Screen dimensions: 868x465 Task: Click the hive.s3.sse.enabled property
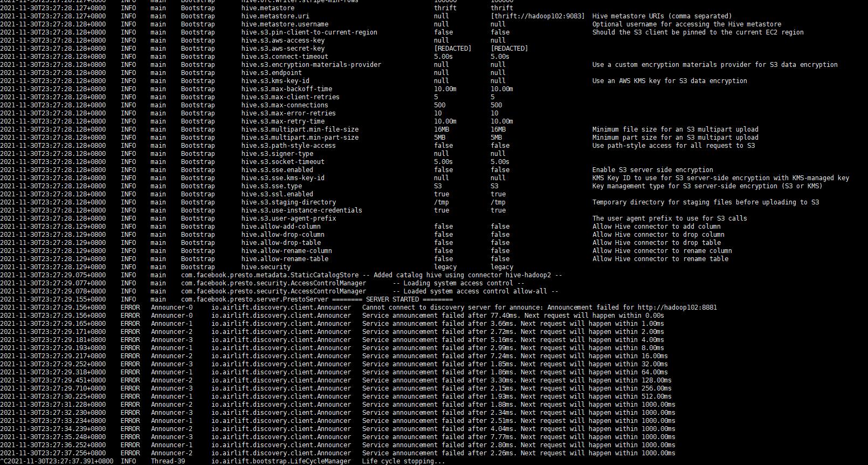click(x=277, y=170)
